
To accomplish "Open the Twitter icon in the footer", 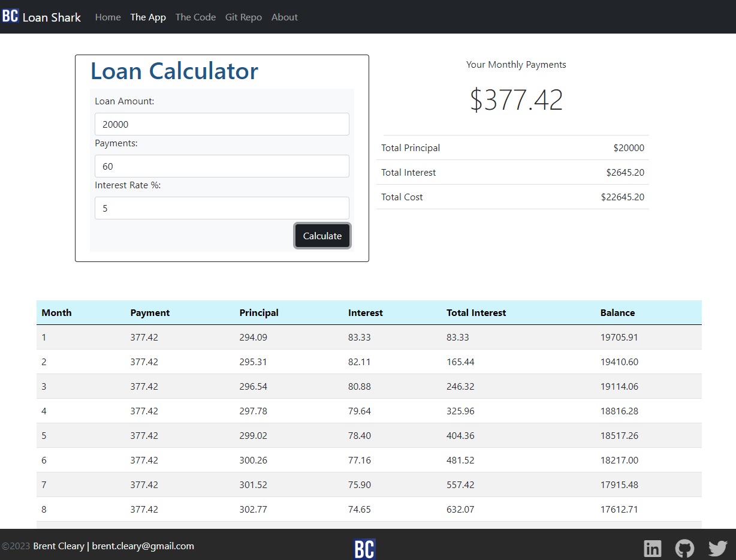I will coord(717,547).
